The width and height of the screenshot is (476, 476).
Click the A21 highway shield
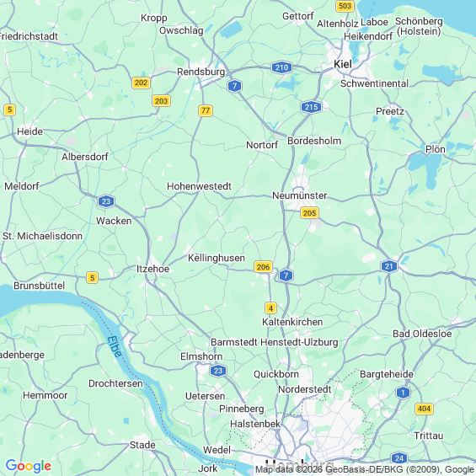point(389,266)
